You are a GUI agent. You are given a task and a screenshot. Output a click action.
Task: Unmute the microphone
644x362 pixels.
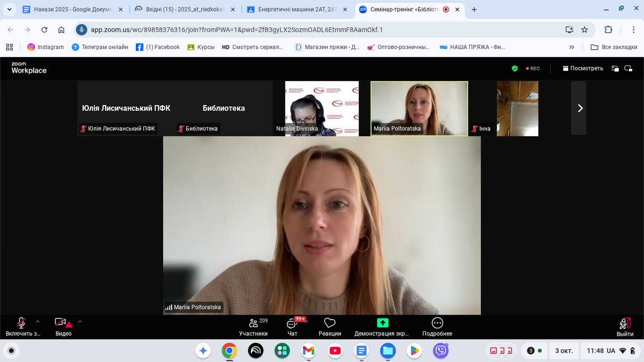21,323
